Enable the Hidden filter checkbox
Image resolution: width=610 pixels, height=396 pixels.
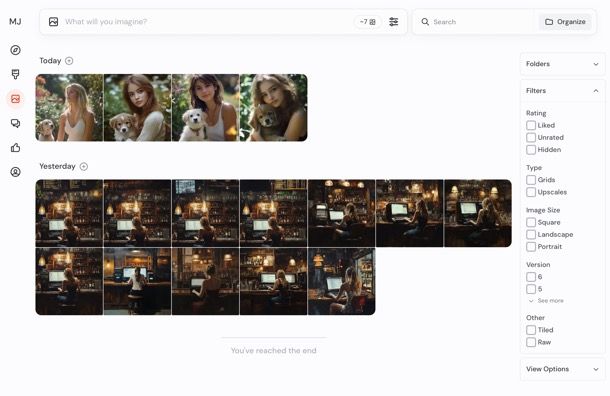(x=531, y=149)
